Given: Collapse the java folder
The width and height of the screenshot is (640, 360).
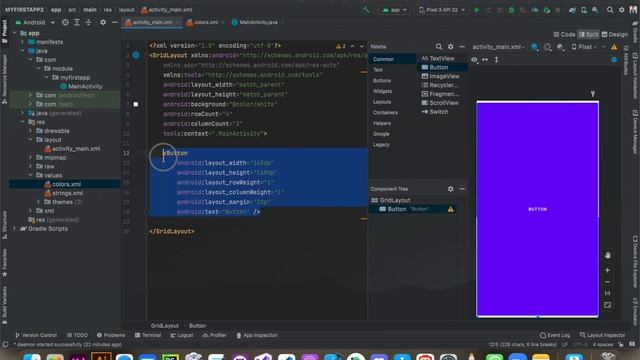Looking at the screenshot, I should coord(22,51).
